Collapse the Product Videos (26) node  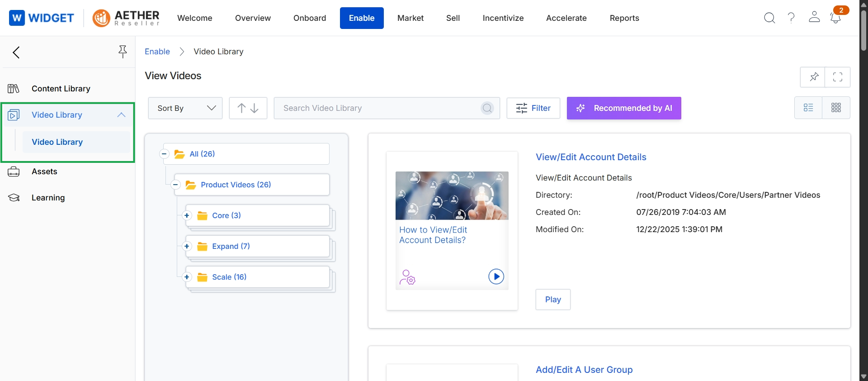click(175, 185)
